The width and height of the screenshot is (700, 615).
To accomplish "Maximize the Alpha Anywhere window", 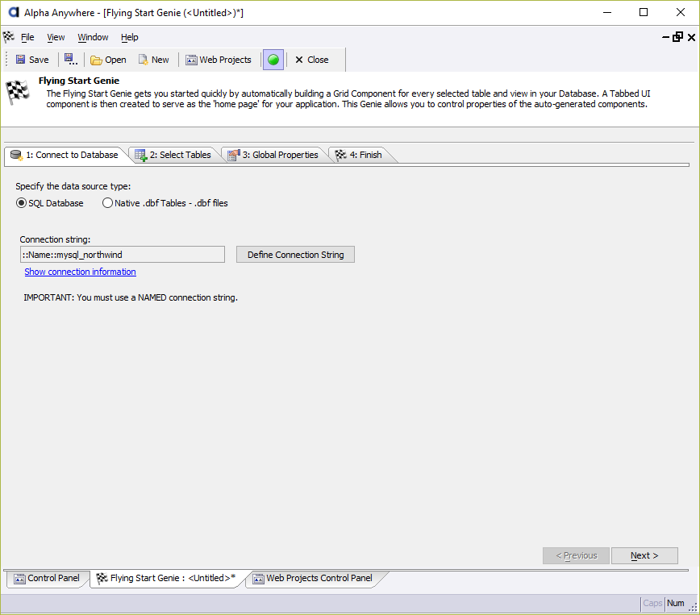I will click(644, 13).
